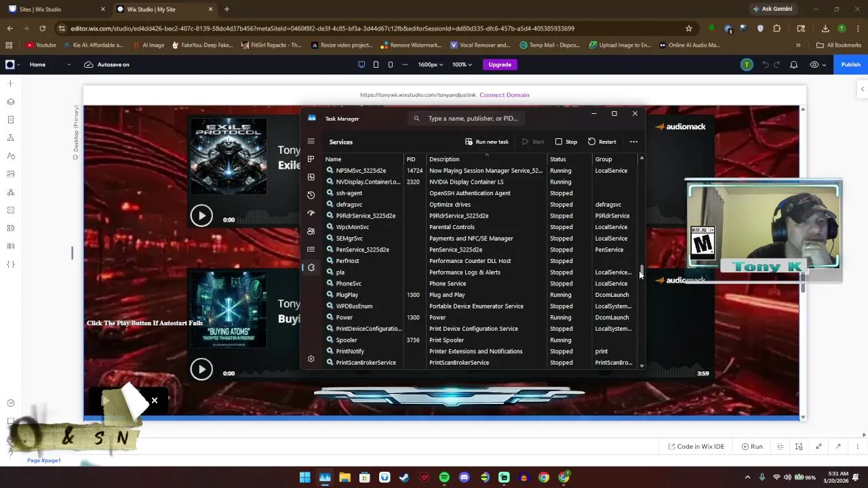Click Wix undo arrow
The height and width of the screenshot is (488, 868).
(x=766, y=64)
